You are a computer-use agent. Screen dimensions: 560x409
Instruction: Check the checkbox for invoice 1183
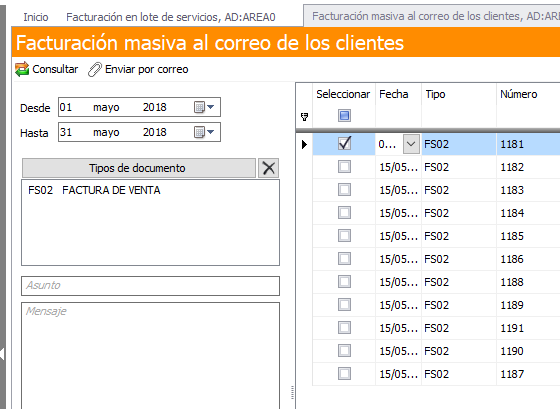pyautogui.click(x=344, y=190)
